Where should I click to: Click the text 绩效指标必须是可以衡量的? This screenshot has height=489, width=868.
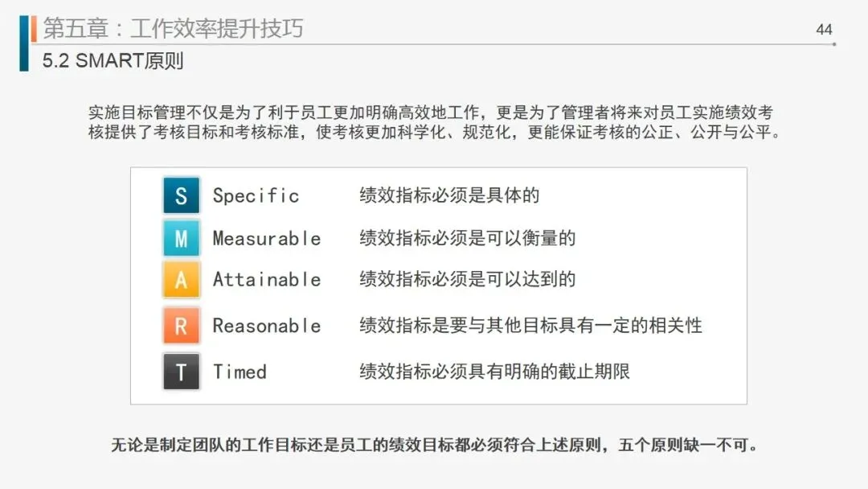tap(467, 238)
